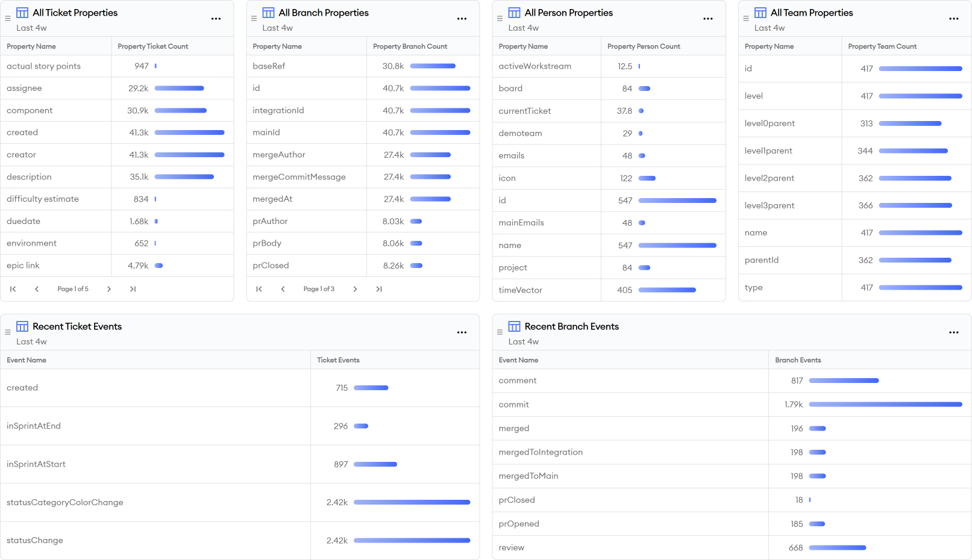The height and width of the screenshot is (560, 972).
Task: Click Branch Events column header
Action: 798,360
